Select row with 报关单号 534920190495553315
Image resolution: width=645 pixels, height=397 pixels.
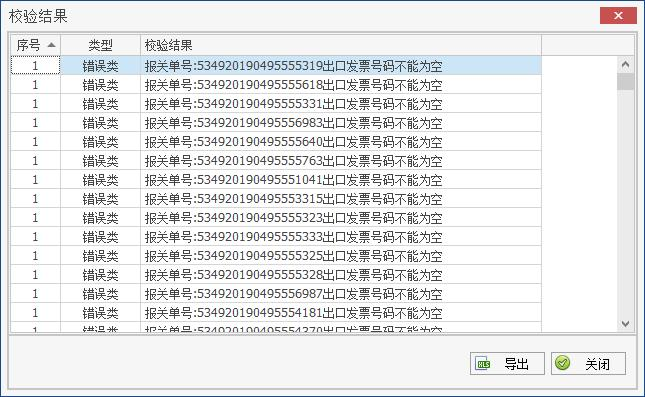[276, 199]
